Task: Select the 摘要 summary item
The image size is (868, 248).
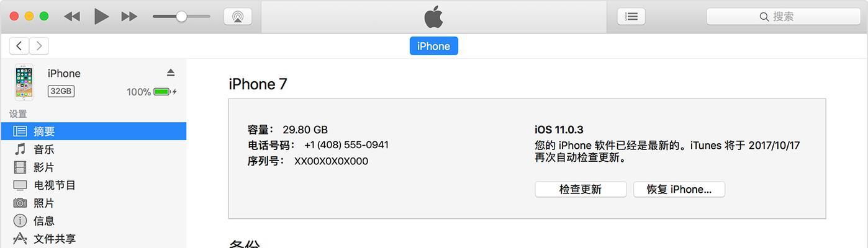Action: 93,131
